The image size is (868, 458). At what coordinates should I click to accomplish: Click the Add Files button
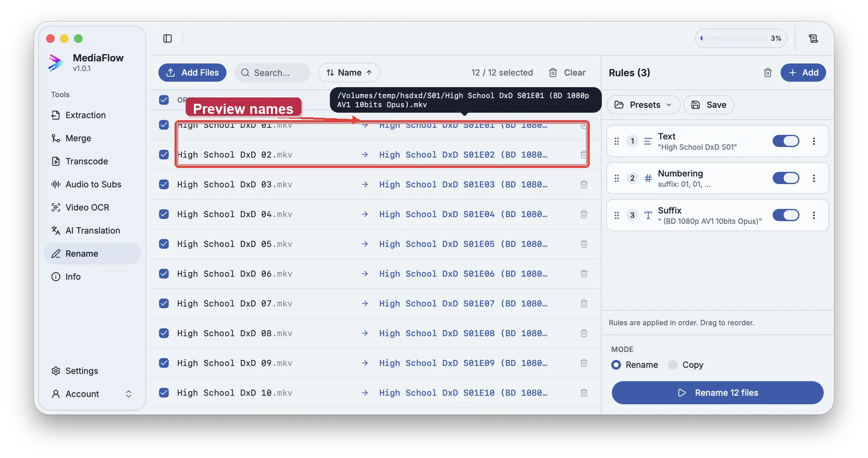(x=192, y=73)
